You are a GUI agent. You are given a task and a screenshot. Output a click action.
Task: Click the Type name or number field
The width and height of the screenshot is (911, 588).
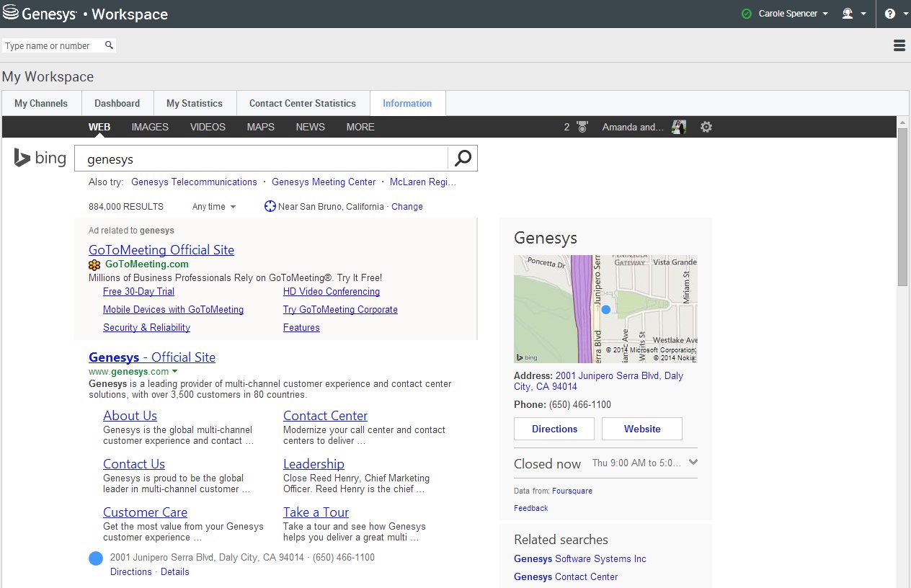click(52, 45)
